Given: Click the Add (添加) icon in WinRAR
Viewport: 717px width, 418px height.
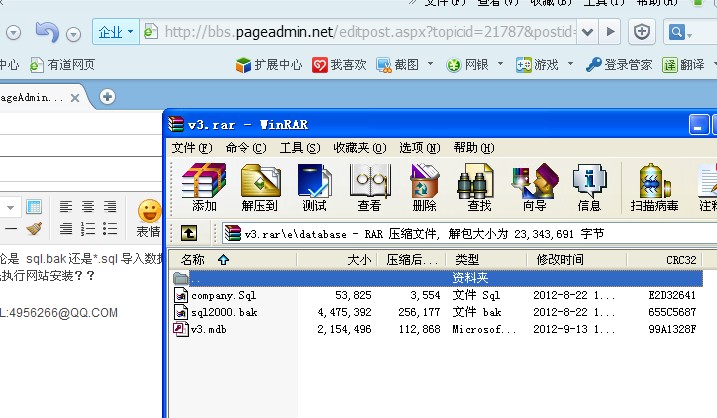Looking at the screenshot, I should (x=204, y=187).
